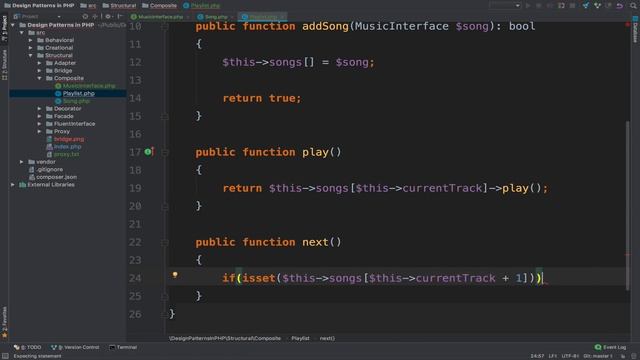Click the purple revert/undo arrow icon

point(620,5)
